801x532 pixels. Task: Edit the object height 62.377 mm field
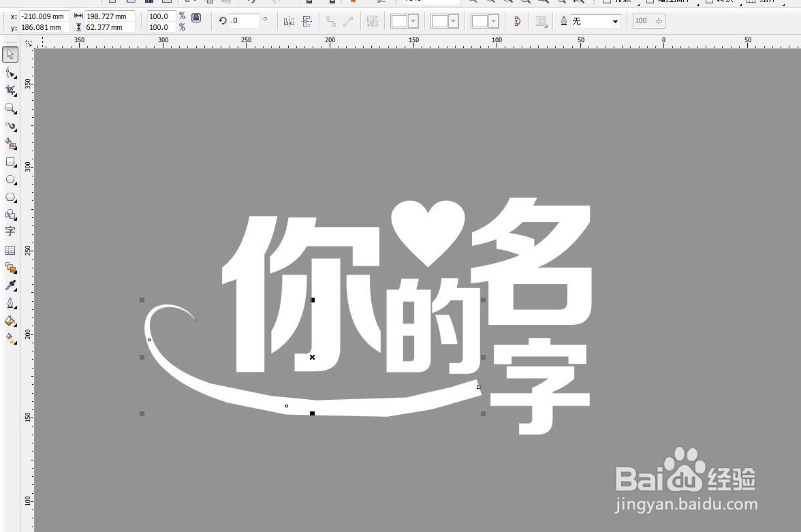(x=110, y=27)
